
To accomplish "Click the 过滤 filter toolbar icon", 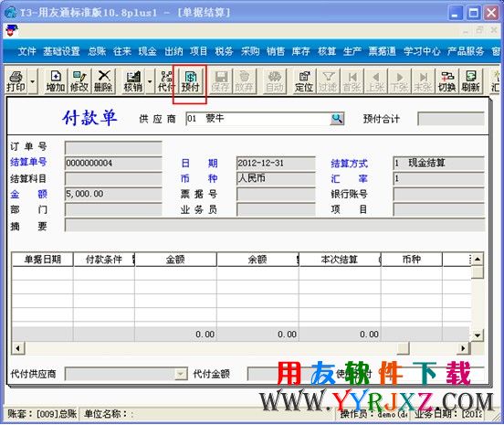I will pos(328,81).
